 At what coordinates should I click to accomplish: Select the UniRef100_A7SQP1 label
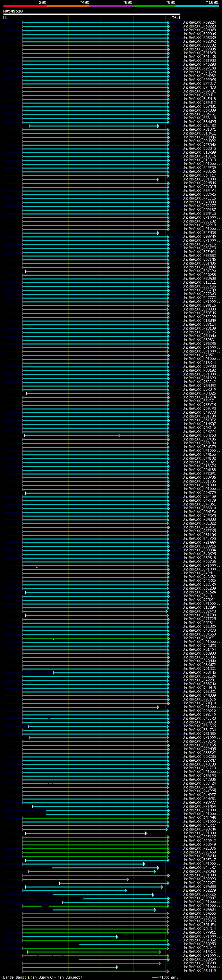coord(199,473)
